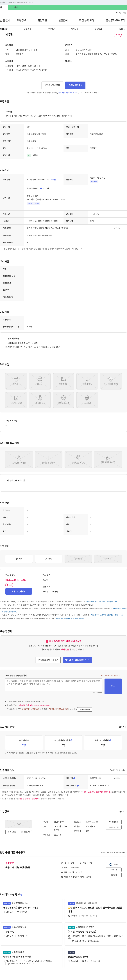Click the 로그인 link
The height and width of the screenshot is (980, 127).
click(x=119, y=13)
